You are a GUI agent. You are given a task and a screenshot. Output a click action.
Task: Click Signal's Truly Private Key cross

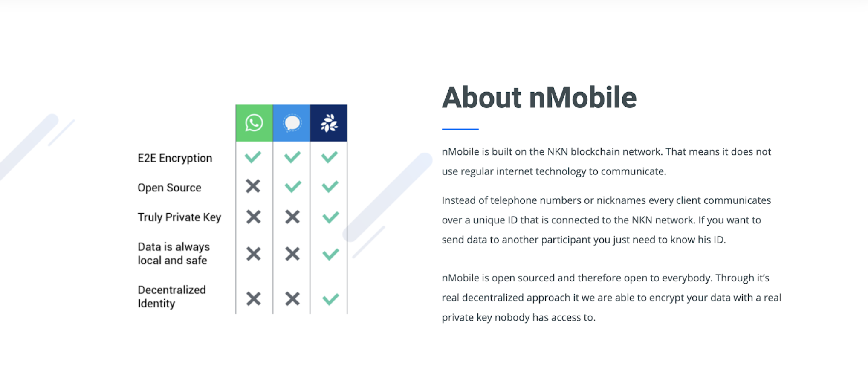pos(292,217)
